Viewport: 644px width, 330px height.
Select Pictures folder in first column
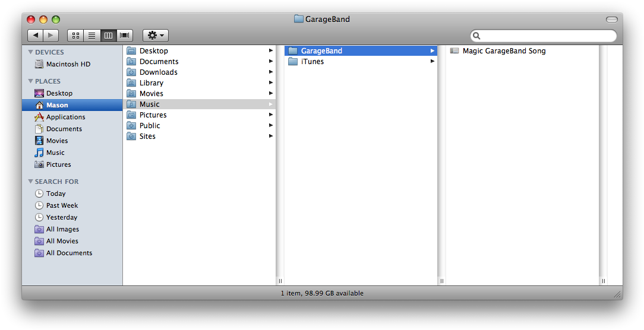click(200, 115)
